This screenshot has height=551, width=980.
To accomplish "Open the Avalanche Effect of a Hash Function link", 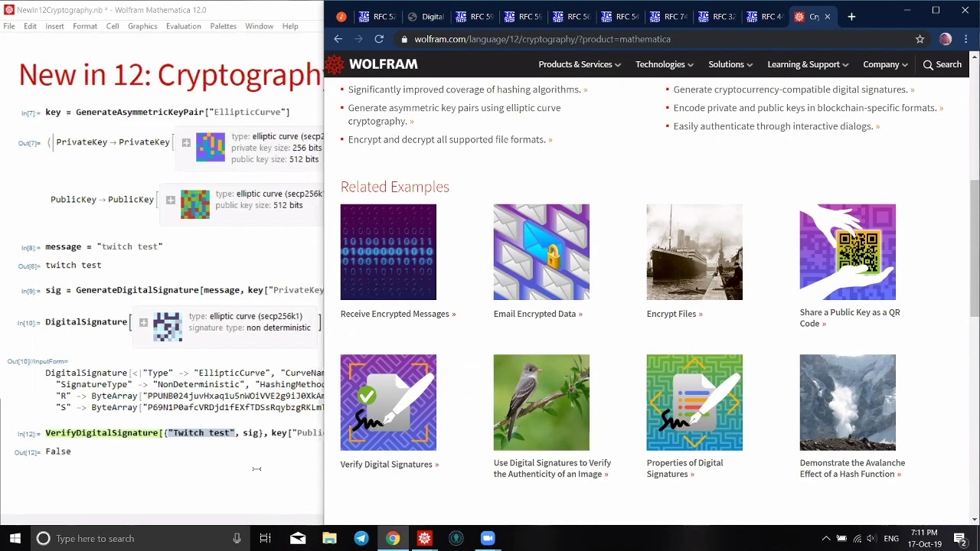I will [x=852, y=468].
